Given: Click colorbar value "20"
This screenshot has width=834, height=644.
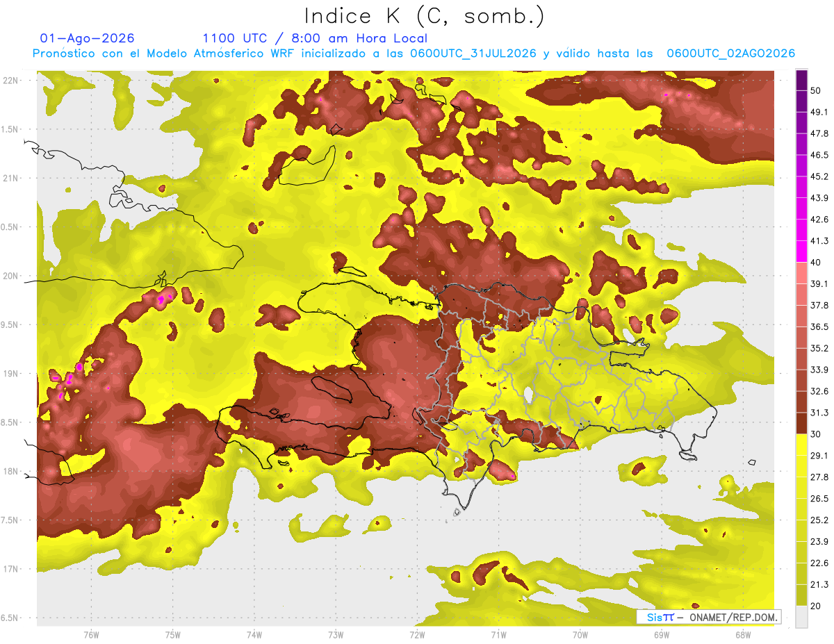Looking at the screenshot, I should 816,606.
